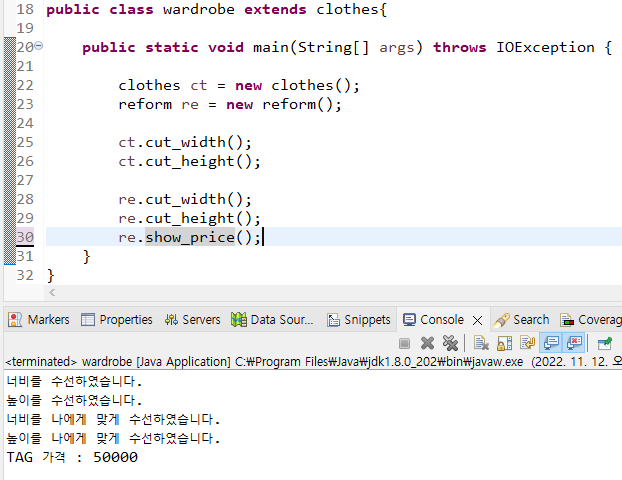Click 'new reform();' on line 23
This screenshot has height=480, width=622.
coord(284,104)
